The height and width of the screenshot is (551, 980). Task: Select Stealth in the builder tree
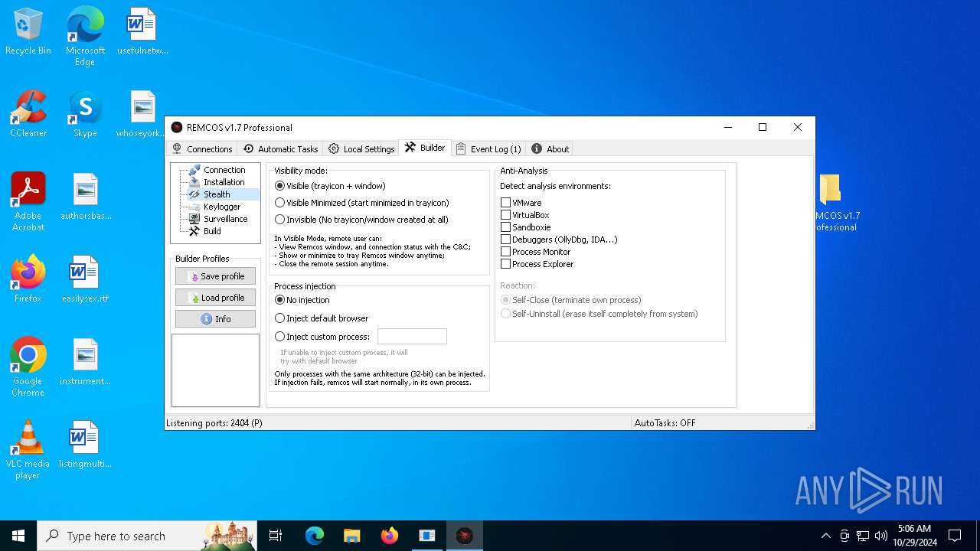217,194
